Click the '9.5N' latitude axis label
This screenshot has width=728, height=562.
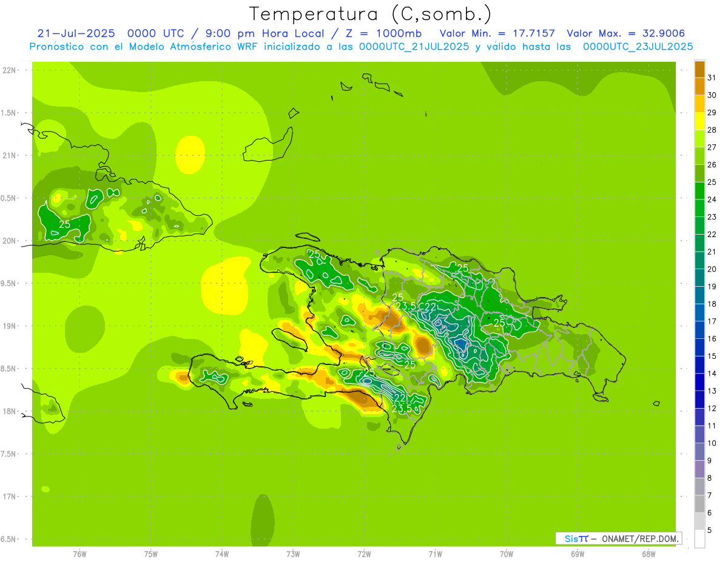(8, 284)
